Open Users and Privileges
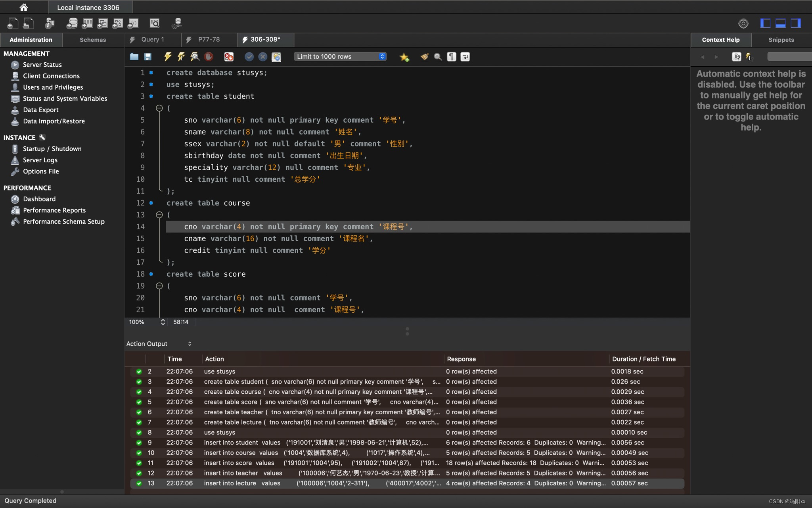 pos(53,87)
